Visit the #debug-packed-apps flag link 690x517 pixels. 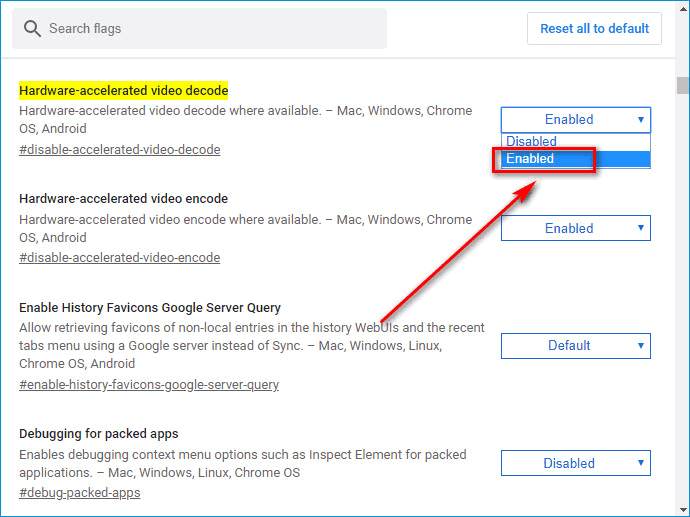coord(80,493)
